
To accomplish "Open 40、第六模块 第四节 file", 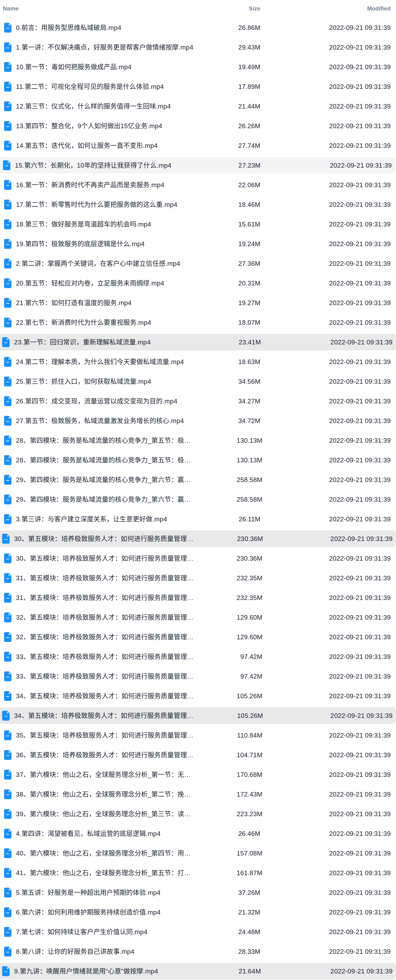I will pyautogui.click(x=103, y=853).
